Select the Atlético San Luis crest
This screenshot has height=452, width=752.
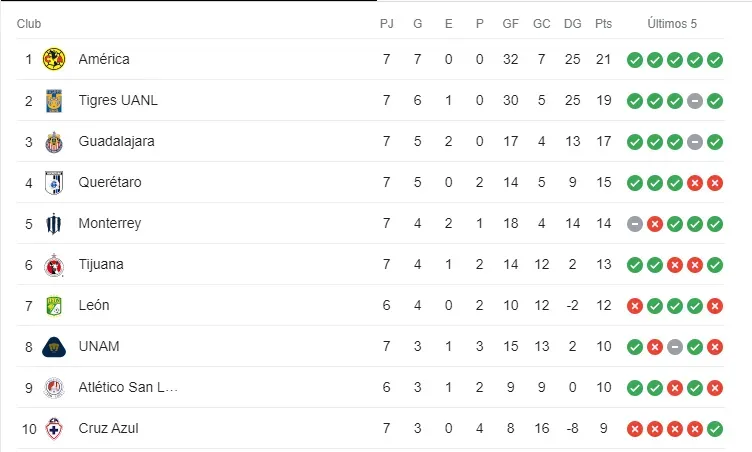coord(54,388)
